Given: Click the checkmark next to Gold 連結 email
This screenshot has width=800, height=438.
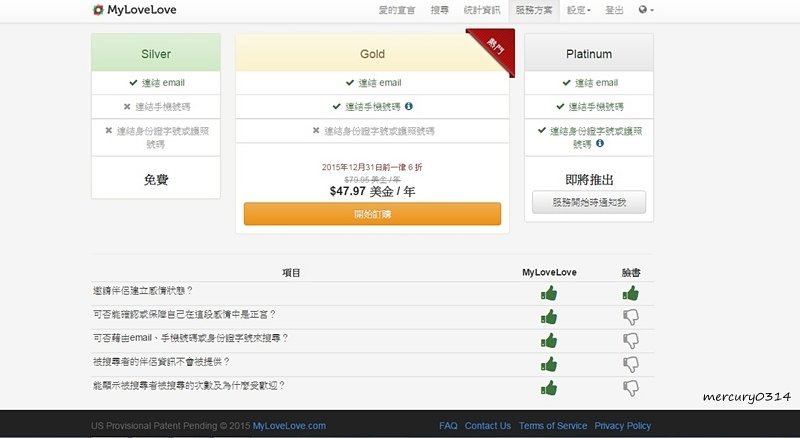Looking at the screenshot, I should pyautogui.click(x=349, y=82).
